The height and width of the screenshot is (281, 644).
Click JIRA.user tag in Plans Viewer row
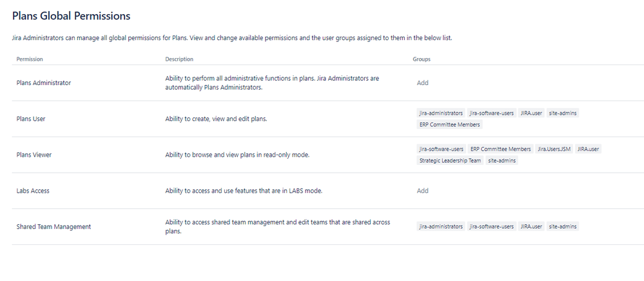coord(588,149)
